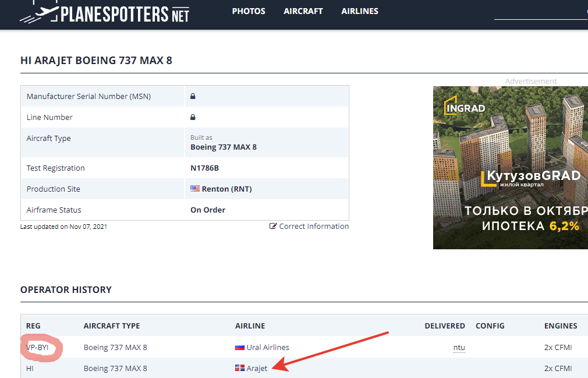Click the HI ARAJET BOEING 737 MAX 8 heading

coord(96,61)
